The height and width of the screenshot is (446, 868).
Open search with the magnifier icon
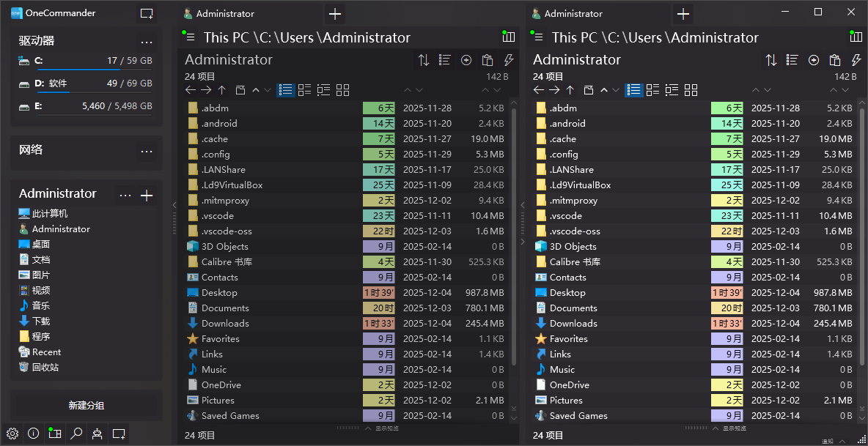76,433
